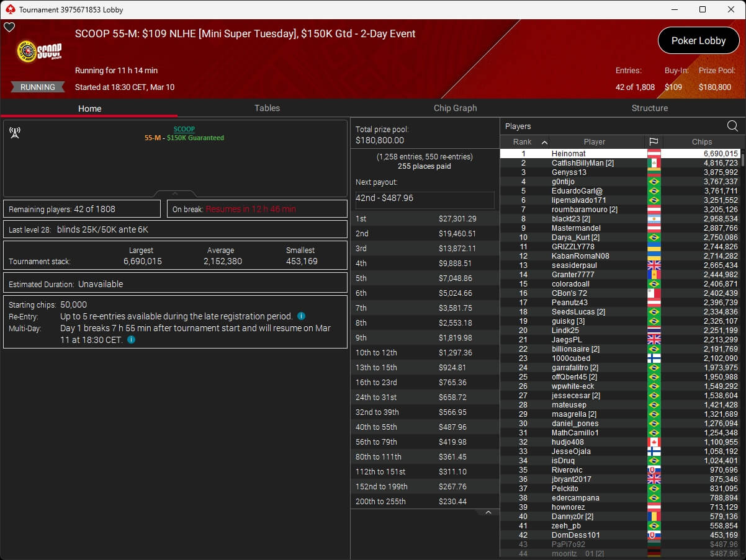The image size is (746, 560).
Task: Click the Re-Entry info icon
Action: [x=301, y=316]
